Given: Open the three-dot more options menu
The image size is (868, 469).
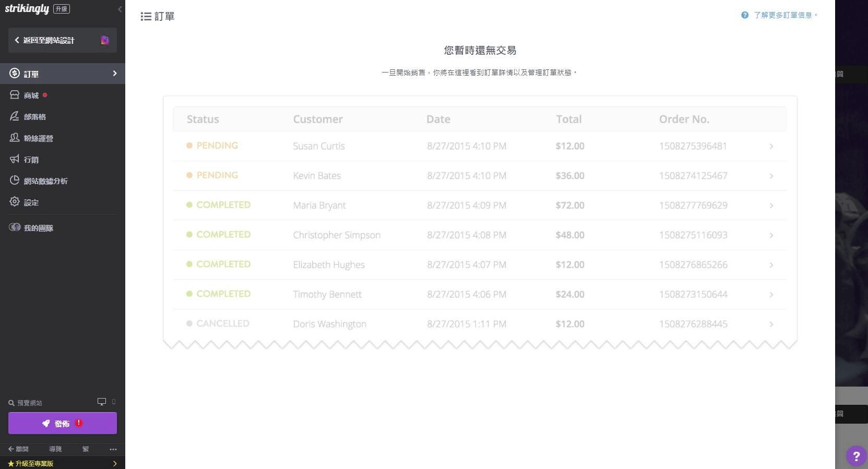Looking at the screenshot, I should [x=113, y=449].
